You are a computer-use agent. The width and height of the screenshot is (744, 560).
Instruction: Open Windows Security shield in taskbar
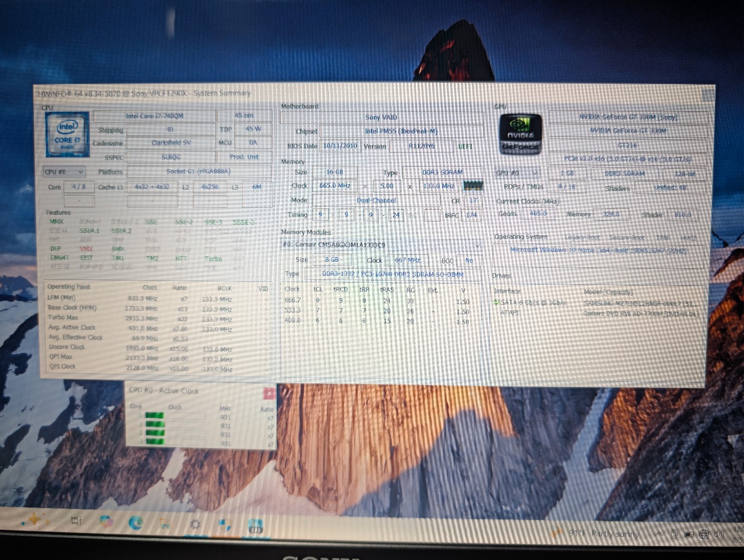click(226, 525)
